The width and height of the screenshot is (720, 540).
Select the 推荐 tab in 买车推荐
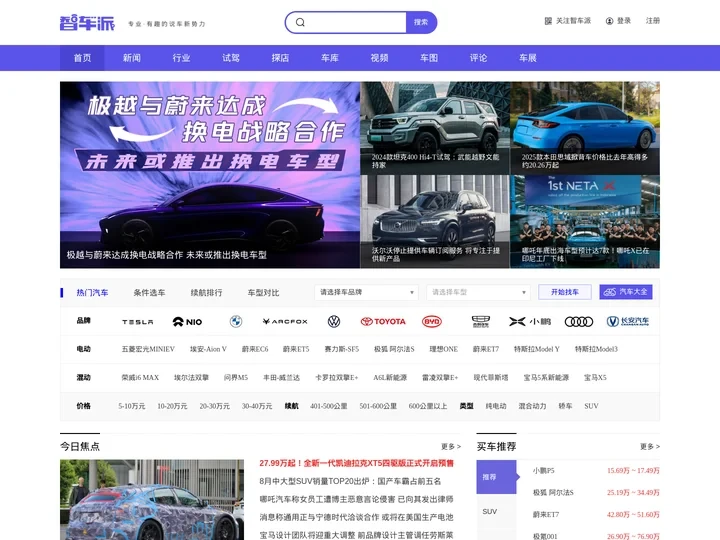point(496,477)
